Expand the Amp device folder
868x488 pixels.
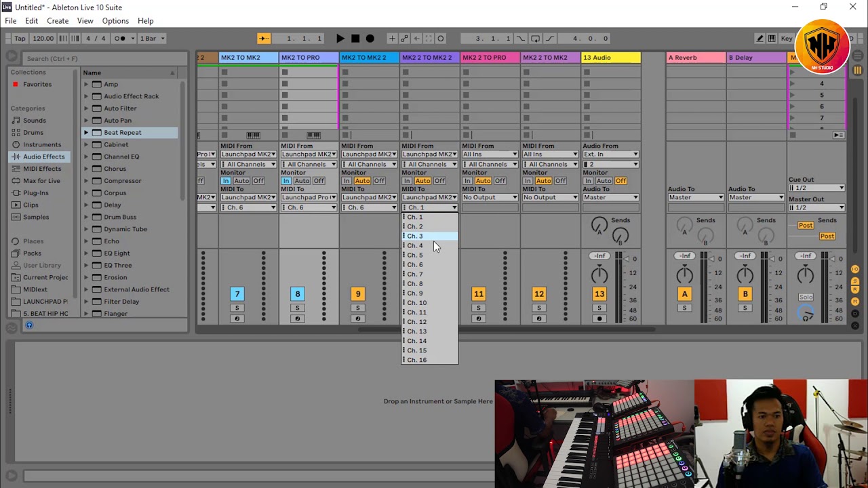(x=86, y=84)
